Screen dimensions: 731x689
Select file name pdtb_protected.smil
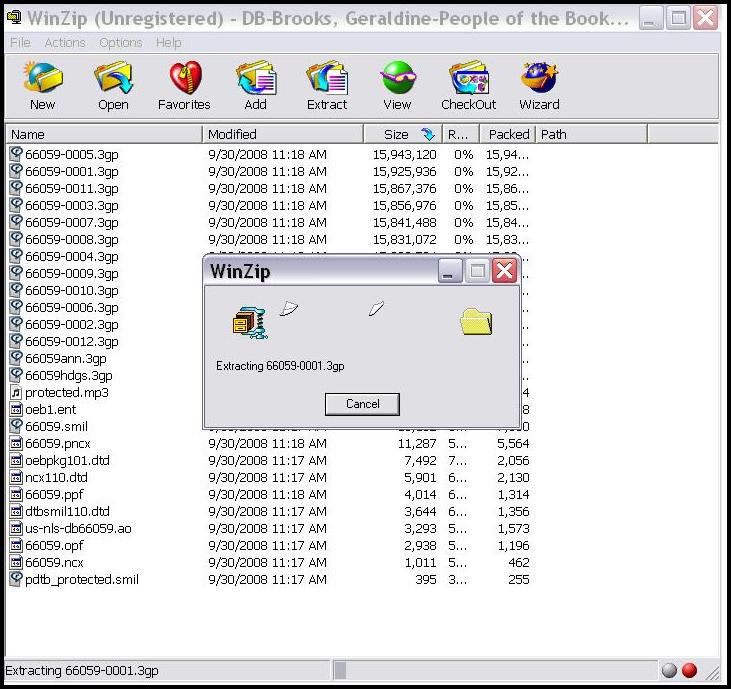click(x=82, y=579)
